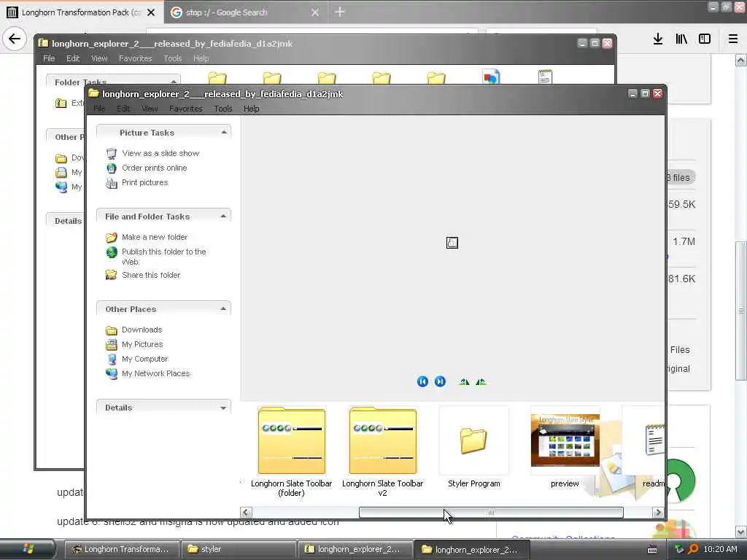Click My Network Places link

coord(156,374)
